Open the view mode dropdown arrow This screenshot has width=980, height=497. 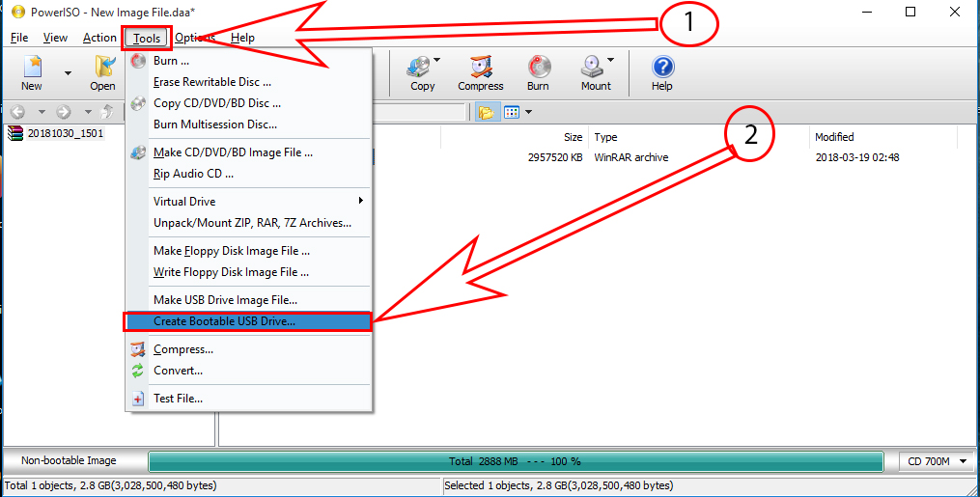pos(528,113)
